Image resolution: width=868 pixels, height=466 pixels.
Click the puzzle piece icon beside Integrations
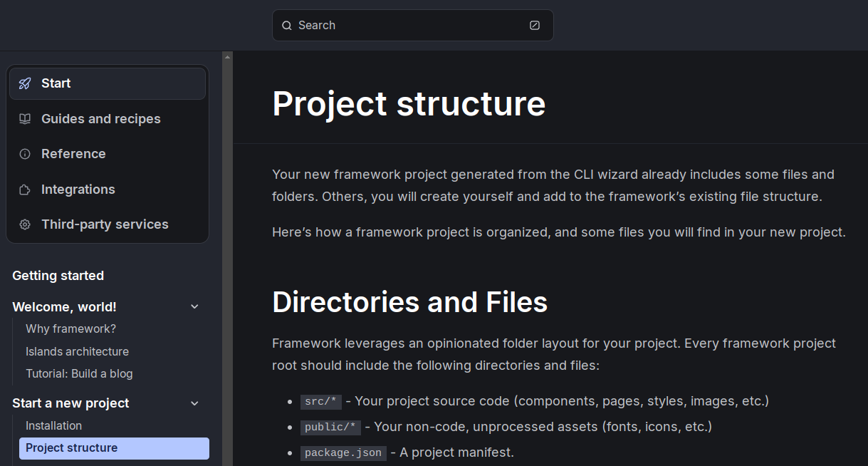click(24, 189)
